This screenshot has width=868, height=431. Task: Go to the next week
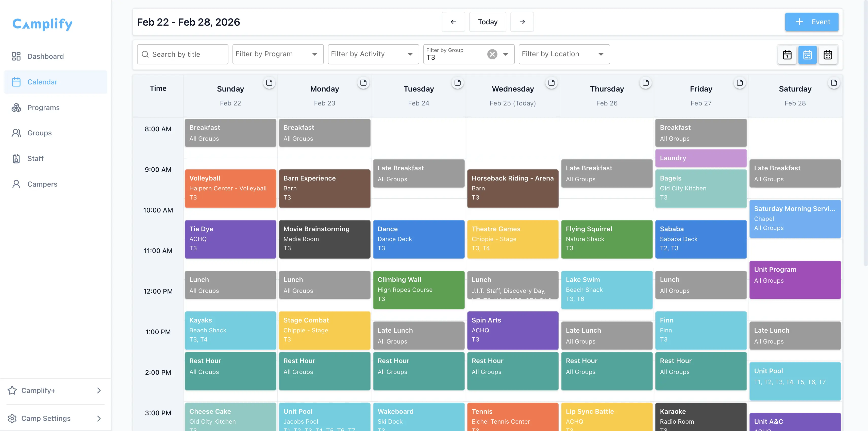coord(522,22)
